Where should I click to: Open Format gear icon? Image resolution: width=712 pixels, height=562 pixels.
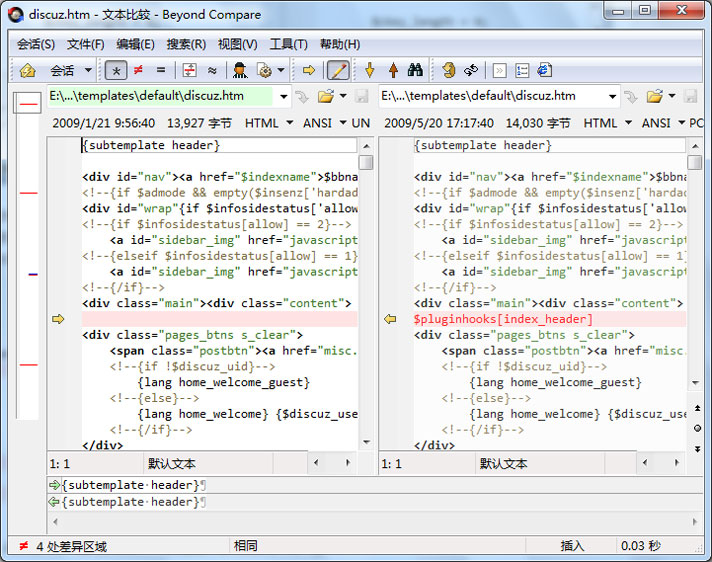click(264, 70)
